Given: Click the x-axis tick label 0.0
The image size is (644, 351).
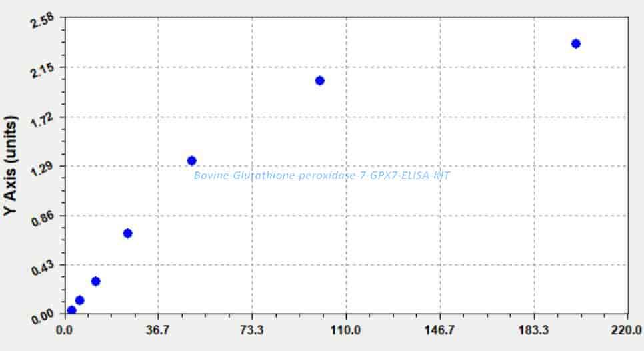Looking at the screenshot, I should 63,330.
